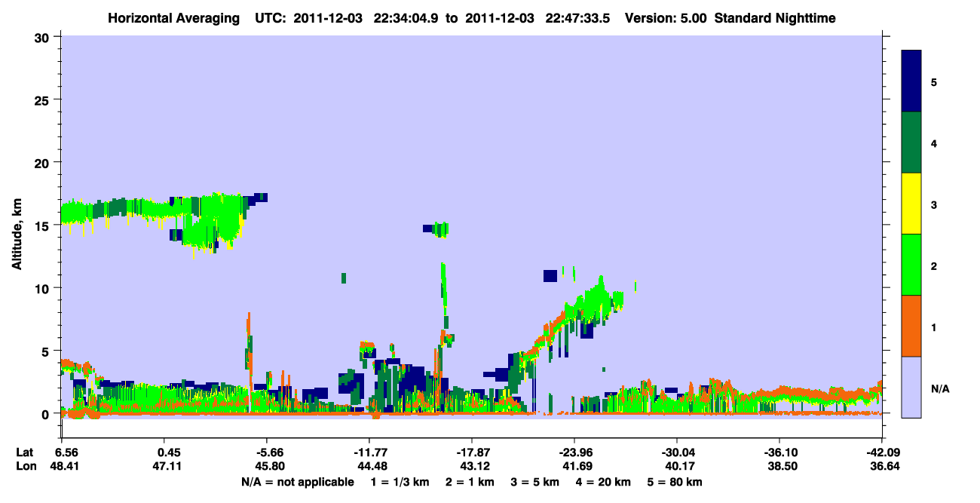Click the '30' altitude tick label
This screenshot has height=503, width=980.
click(44, 37)
